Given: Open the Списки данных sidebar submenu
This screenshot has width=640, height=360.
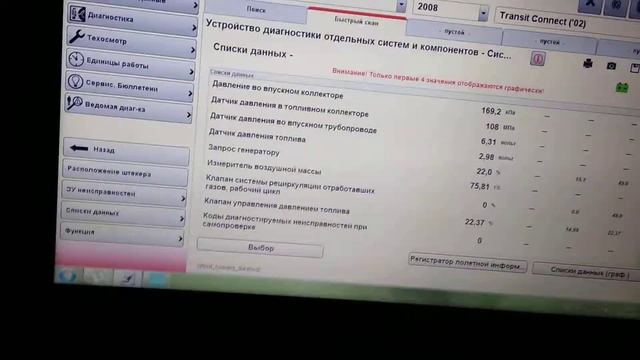Looking at the screenshot, I should click(123, 213).
